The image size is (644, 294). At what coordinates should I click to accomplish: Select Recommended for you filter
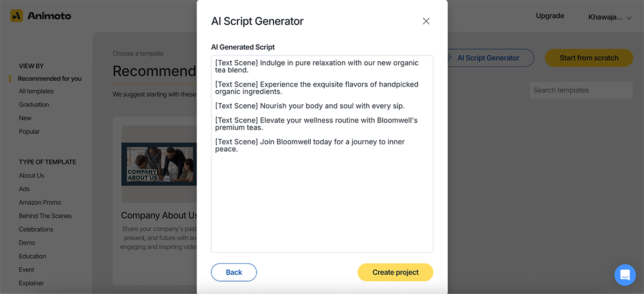click(x=50, y=78)
